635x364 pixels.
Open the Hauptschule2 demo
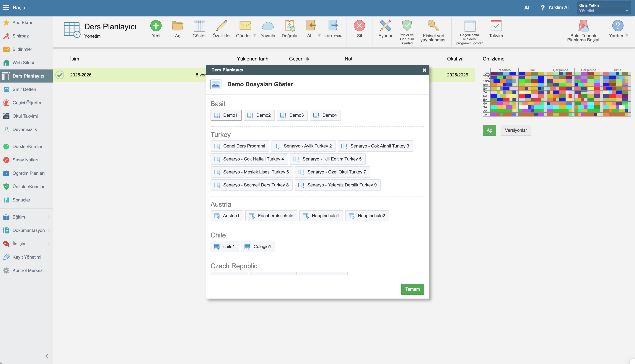pyautogui.click(x=367, y=216)
